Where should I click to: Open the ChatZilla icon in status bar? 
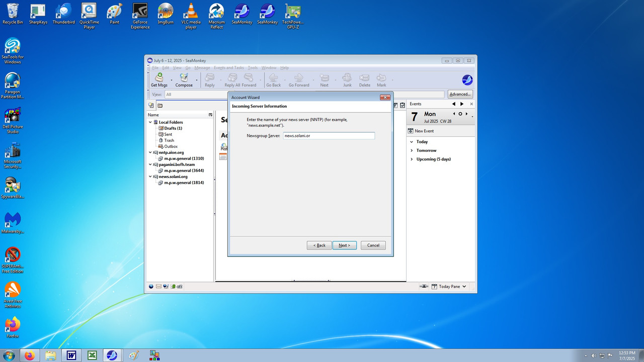(x=180, y=287)
